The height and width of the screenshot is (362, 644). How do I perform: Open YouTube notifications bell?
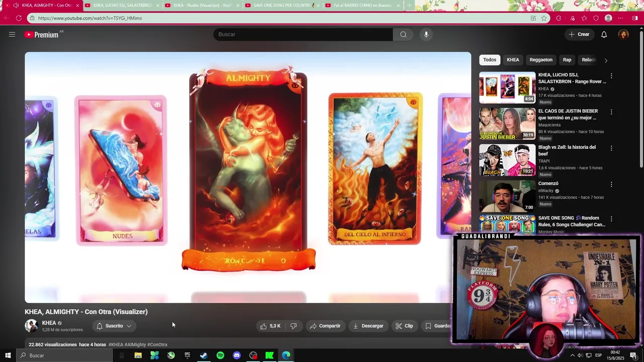[604, 34]
